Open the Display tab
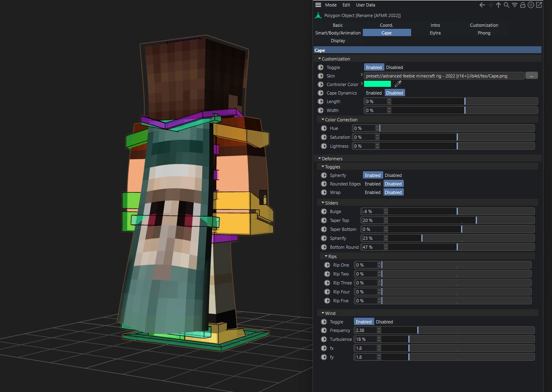The width and height of the screenshot is (552, 392). (x=338, y=41)
